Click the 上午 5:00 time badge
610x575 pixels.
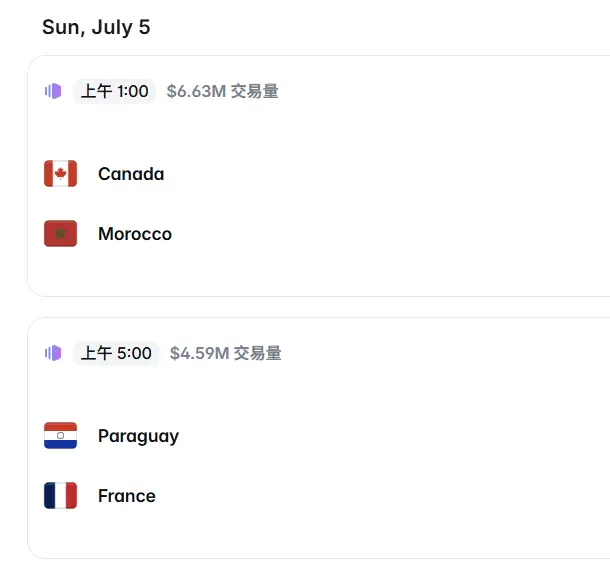click(116, 353)
